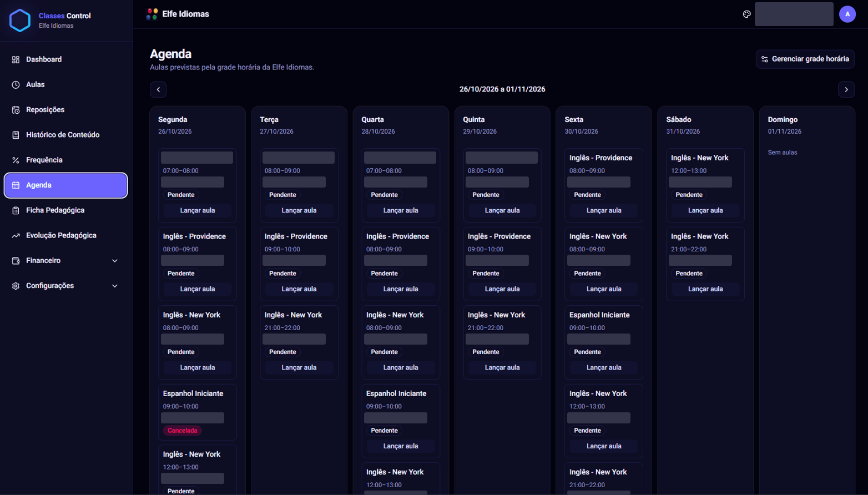Click the Quarta Espanhol Iniciante class title
Viewport: 868px width, 495px height.
396,393
